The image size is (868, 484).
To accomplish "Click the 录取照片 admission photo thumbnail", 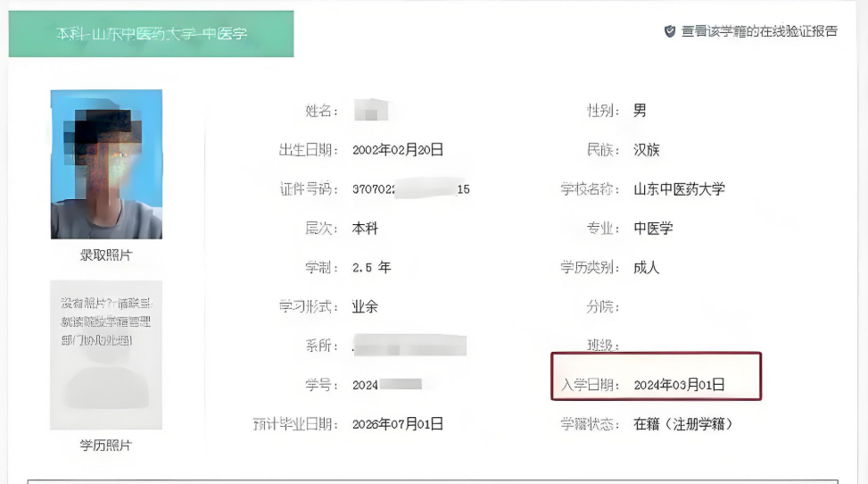I will pos(106,164).
